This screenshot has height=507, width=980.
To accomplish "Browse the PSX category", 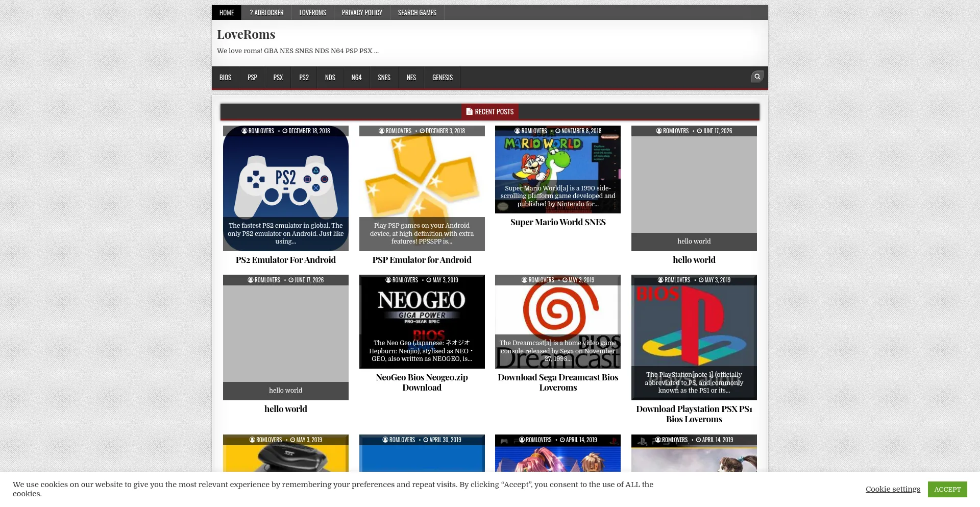I will coord(278,78).
